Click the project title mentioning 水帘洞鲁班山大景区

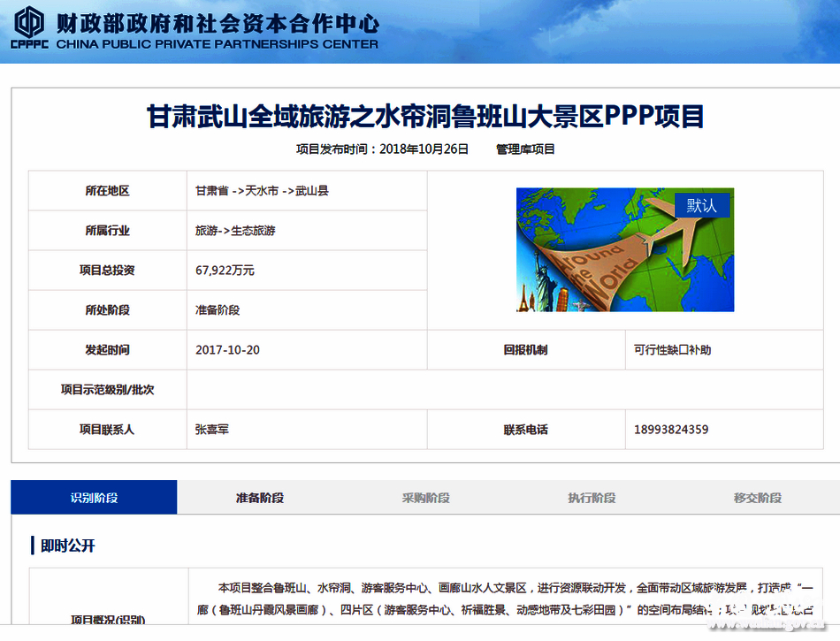[x=425, y=117]
